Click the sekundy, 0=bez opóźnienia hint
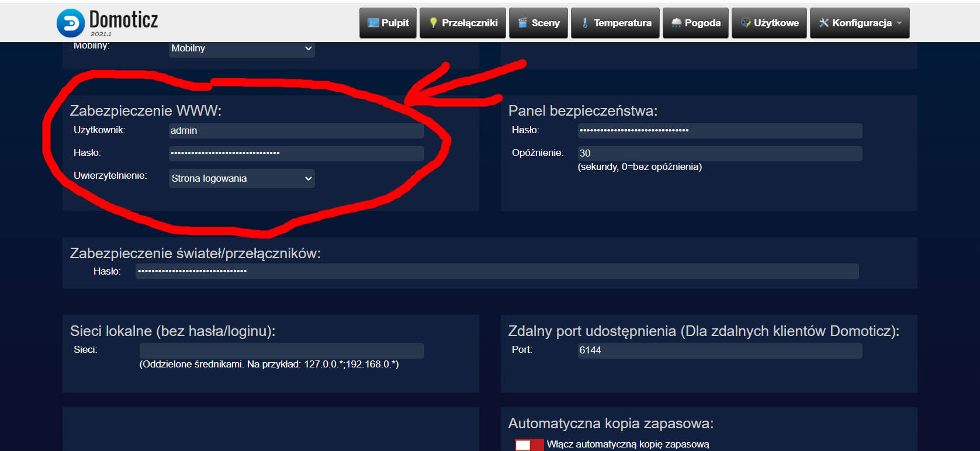 click(640, 167)
